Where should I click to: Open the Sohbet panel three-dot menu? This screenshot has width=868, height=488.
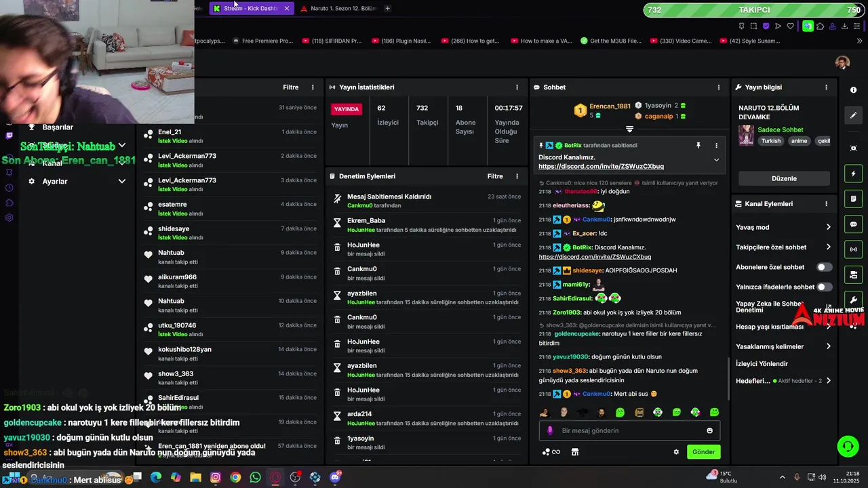coord(719,87)
